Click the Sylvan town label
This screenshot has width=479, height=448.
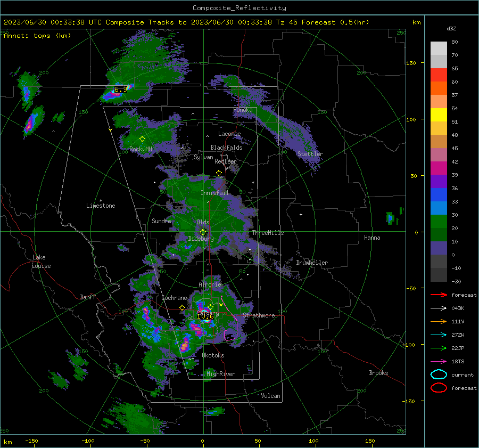coord(203,157)
